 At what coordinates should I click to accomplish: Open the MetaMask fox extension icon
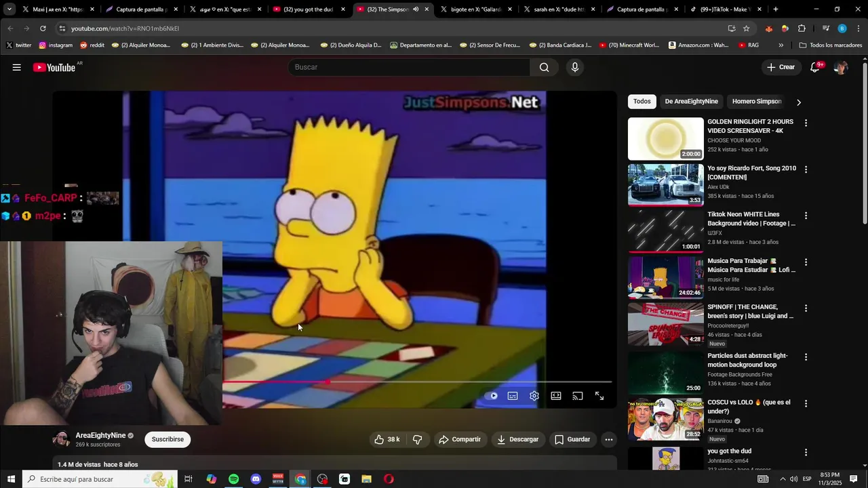[769, 28]
